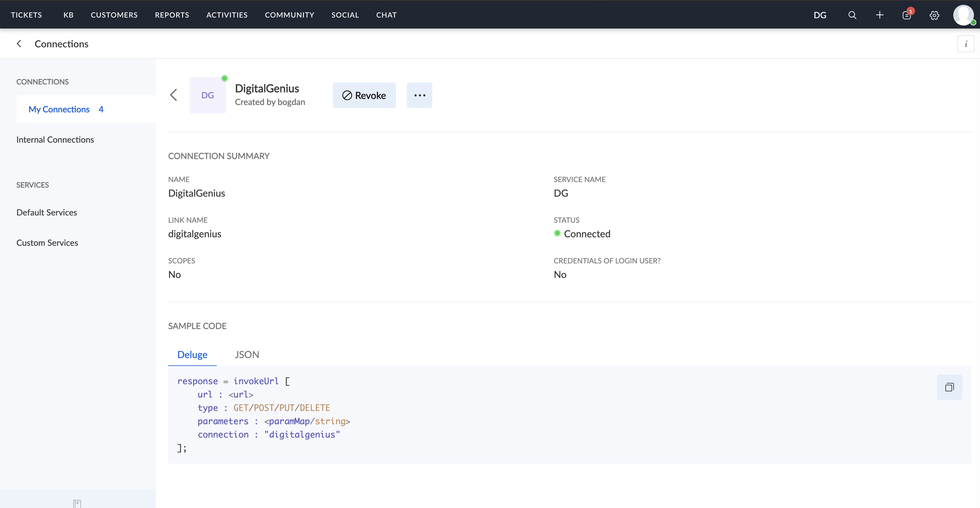Image resolution: width=980 pixels, height=508 pixels.
Task: Click the service name value DG
Action: pyautogui.click(x=561, y=193)
